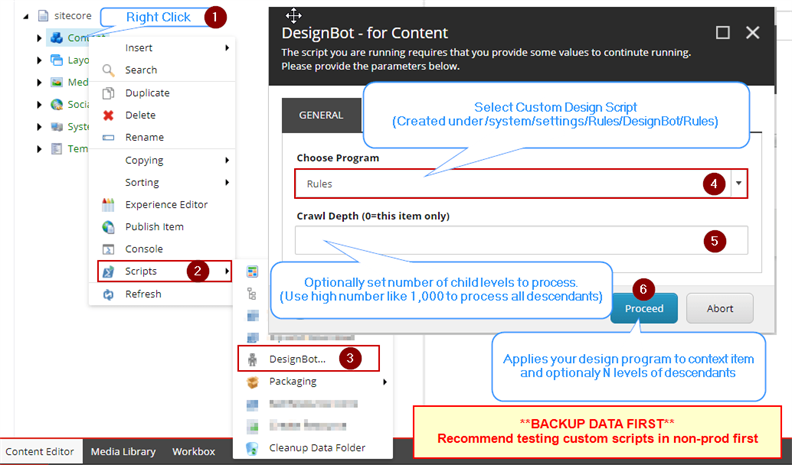Click the red Delete X icon
The height and width of the screenshot is (465, 792).
click(109, 115)
